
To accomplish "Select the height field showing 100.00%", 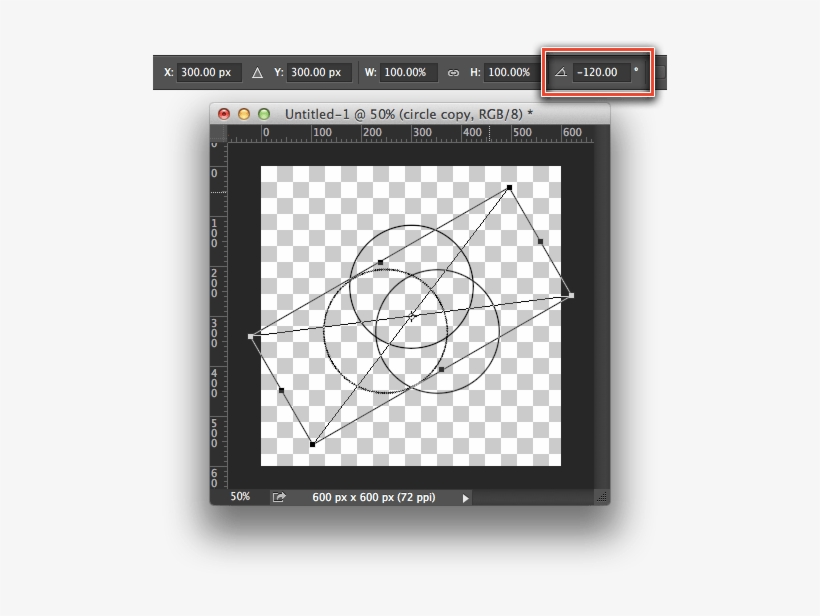I will [508, 72].
